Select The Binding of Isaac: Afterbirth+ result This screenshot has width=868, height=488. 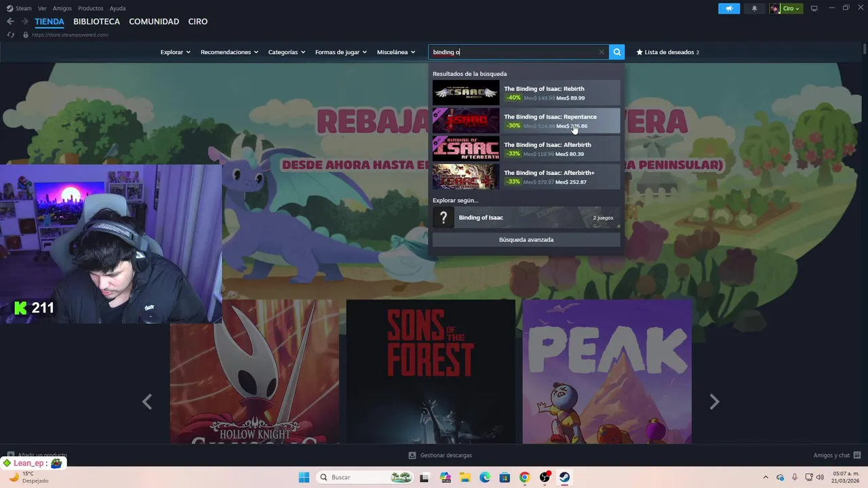tap(526, 177)
